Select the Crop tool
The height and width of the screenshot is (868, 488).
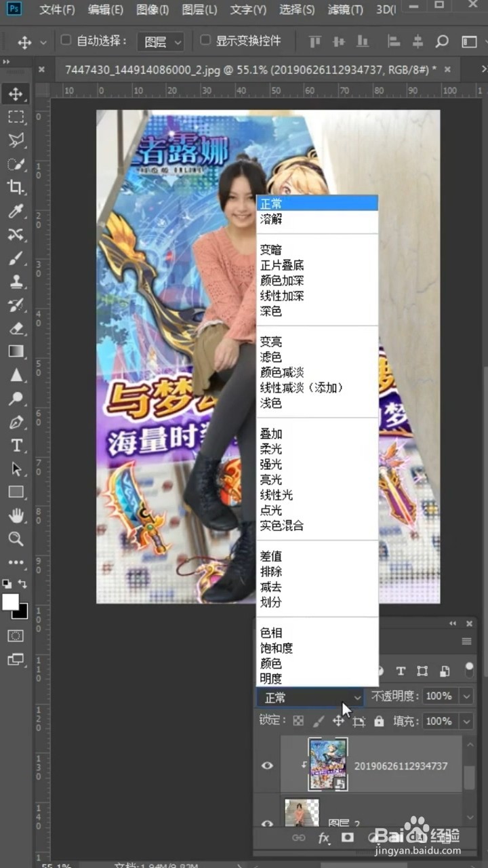(x=16, y=187)
